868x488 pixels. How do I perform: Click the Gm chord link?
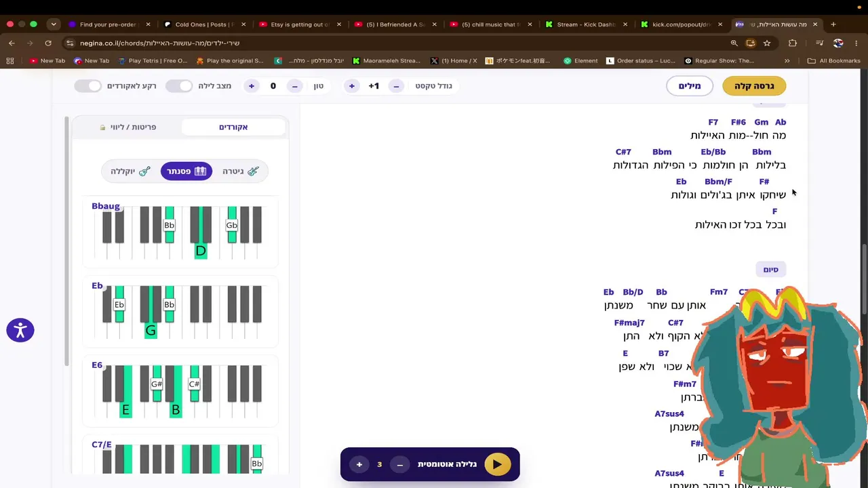click(x=762, y=122)
